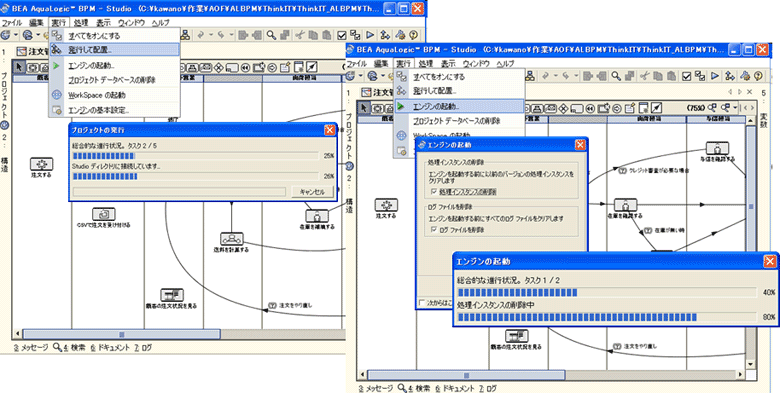Click 顧客の注文状況を見る activity in right window
The height and width of the screenshot is (393, 780).
click(516, 339)
